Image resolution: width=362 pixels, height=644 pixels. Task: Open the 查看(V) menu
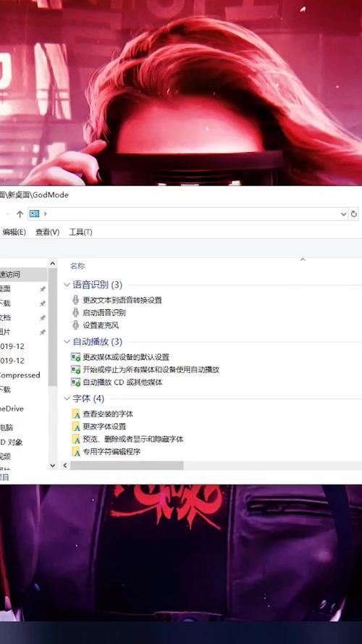tap(48, 232)
